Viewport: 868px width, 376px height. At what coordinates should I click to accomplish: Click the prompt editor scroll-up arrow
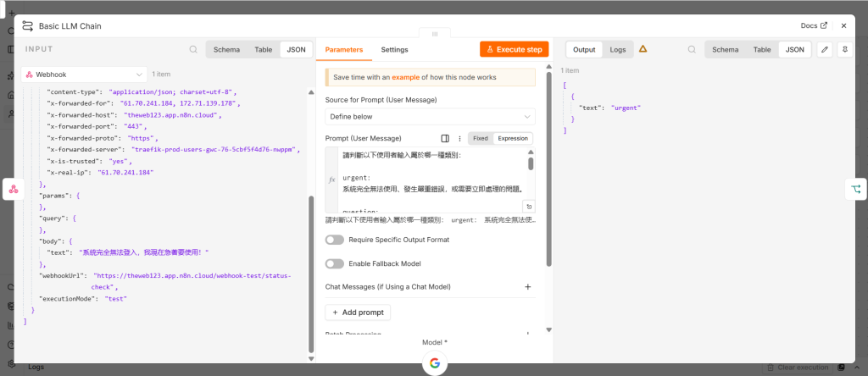(x=531, y=152)
